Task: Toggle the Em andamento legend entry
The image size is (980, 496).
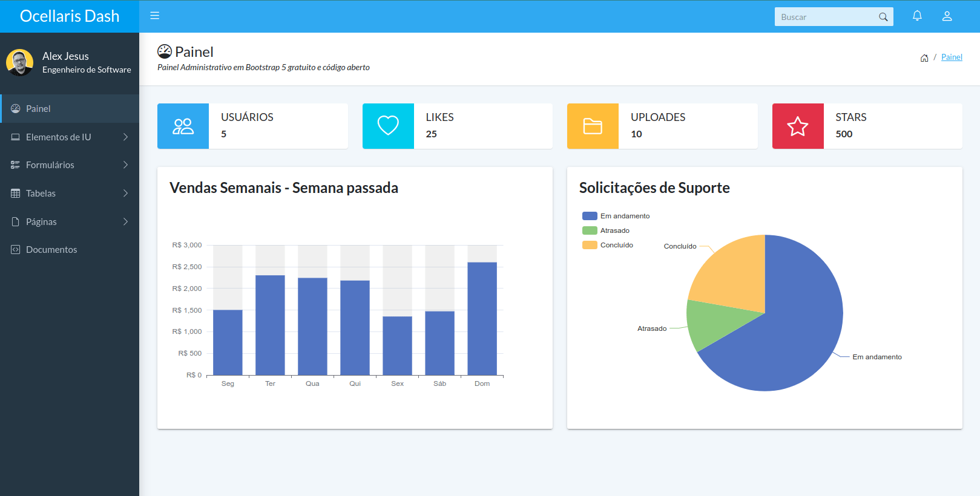Action: (616, 216)
